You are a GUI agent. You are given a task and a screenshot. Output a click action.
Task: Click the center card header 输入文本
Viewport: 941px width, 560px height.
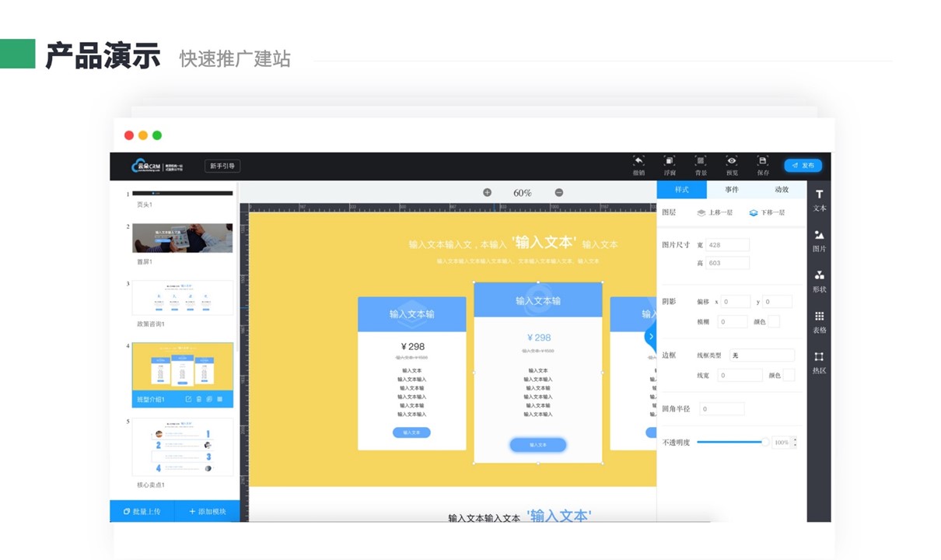[x=538, y=301]
